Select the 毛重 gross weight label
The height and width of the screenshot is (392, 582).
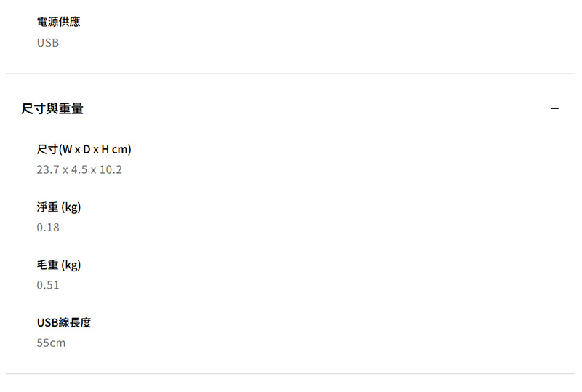(x=47, y=265)
